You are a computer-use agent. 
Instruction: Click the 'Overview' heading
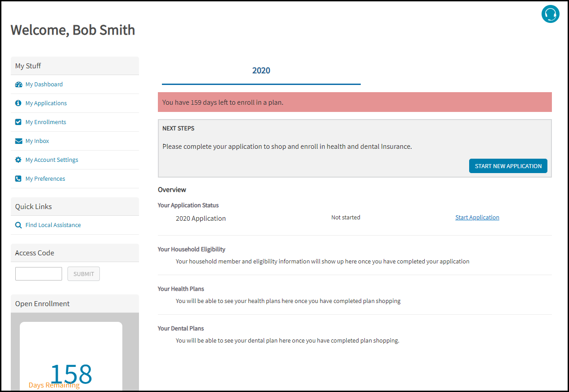point(172,190)
